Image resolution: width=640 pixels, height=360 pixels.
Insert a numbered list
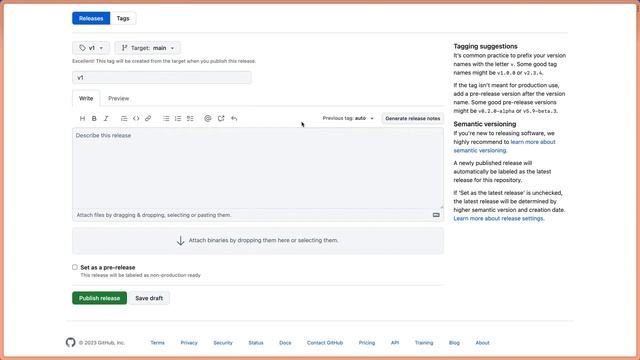coord(178,118)
